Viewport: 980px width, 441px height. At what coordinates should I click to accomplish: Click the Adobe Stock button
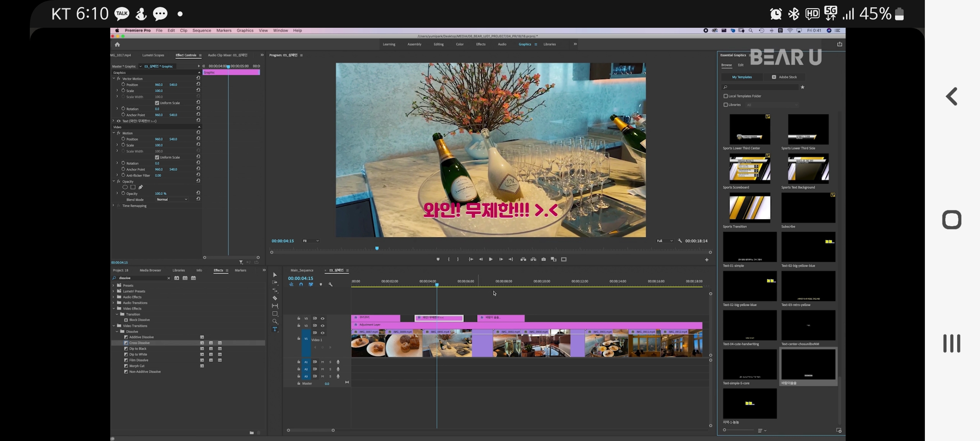pos(784,77)
